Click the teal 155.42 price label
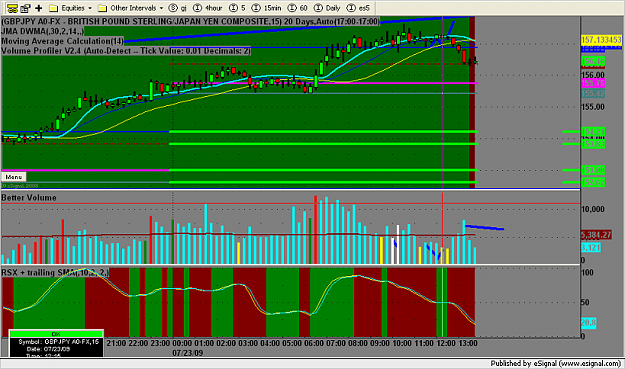The height and width of the screenshot is (369, 625). (x=593, y=94)
